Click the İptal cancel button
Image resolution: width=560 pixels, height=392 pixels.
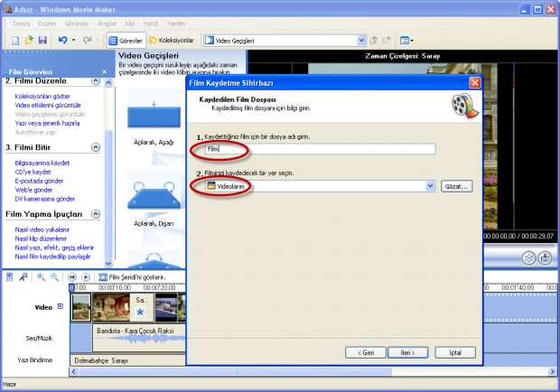point(455,353)
